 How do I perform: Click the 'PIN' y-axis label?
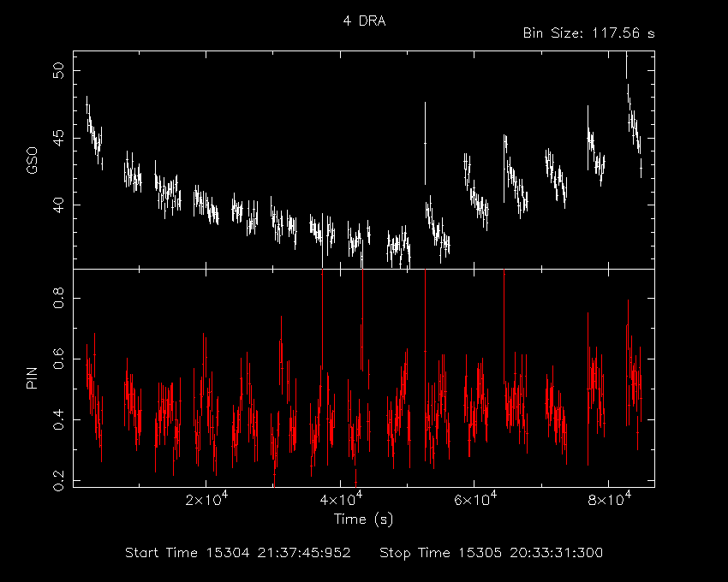32,378
